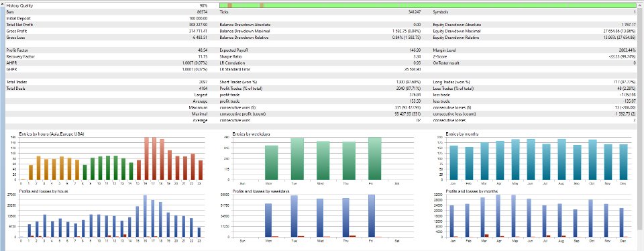Screen dimensions: 644x251
Task: Select the Total Deals value 4194
Action: tap(203, 89)
